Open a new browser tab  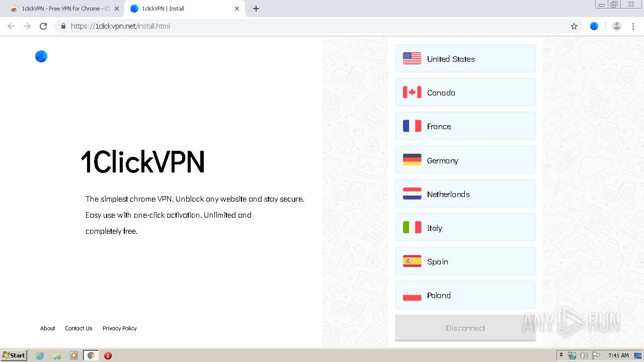click(x=256, y=9)
